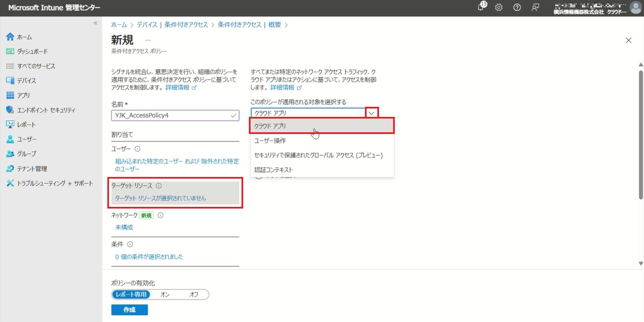Open the feedback person icon
Screen dimensions: 644x322
(535, 7)
